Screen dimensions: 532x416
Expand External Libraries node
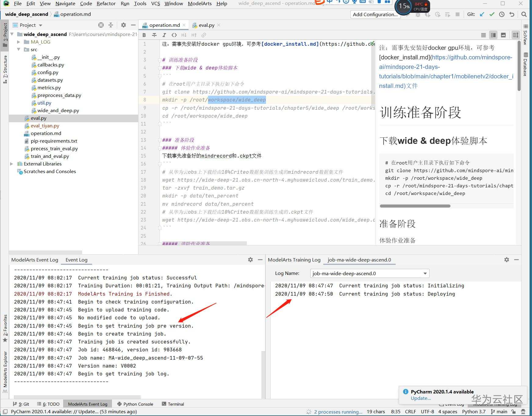pyautogui.click(x=12, y=164)
